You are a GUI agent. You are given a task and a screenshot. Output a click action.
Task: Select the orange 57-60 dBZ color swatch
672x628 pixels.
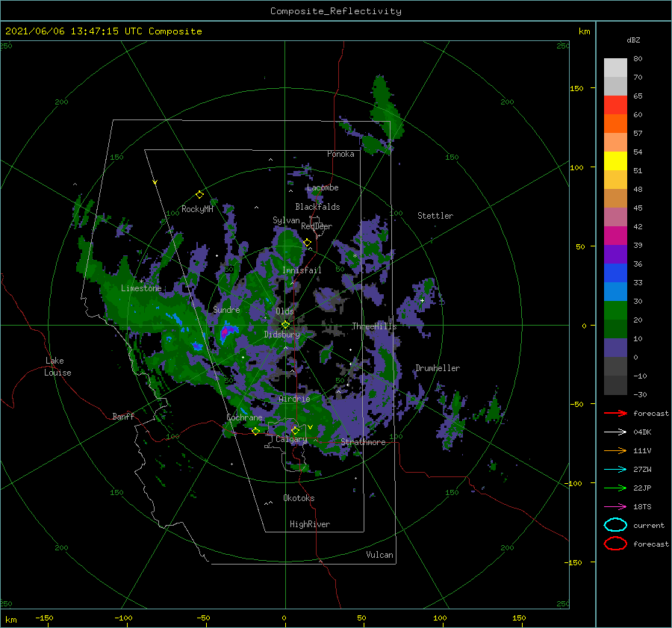(615, 123)
